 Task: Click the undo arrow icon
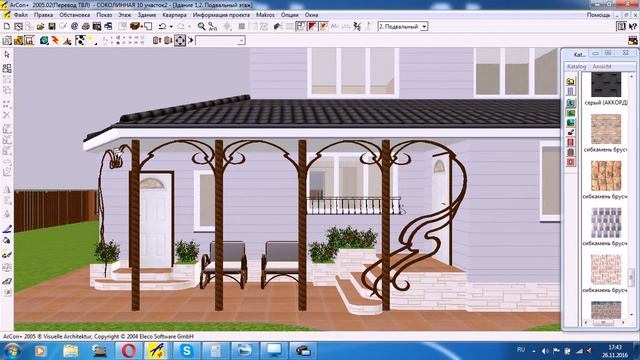click(162, 27)
